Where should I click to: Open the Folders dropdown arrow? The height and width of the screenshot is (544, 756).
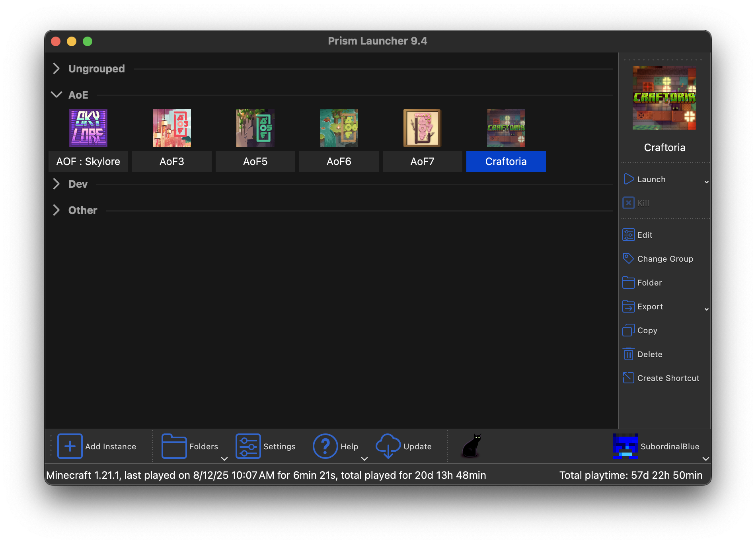[x=224, y=459]
